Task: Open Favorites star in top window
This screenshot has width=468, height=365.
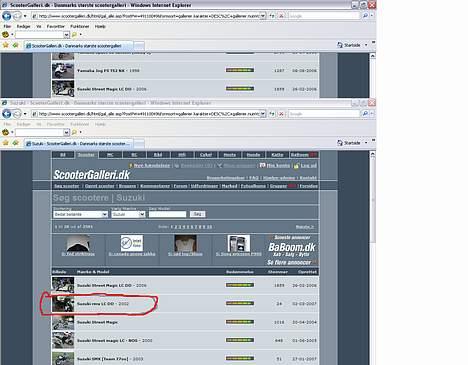Action: pyautogui.click(x=6, y=45)
